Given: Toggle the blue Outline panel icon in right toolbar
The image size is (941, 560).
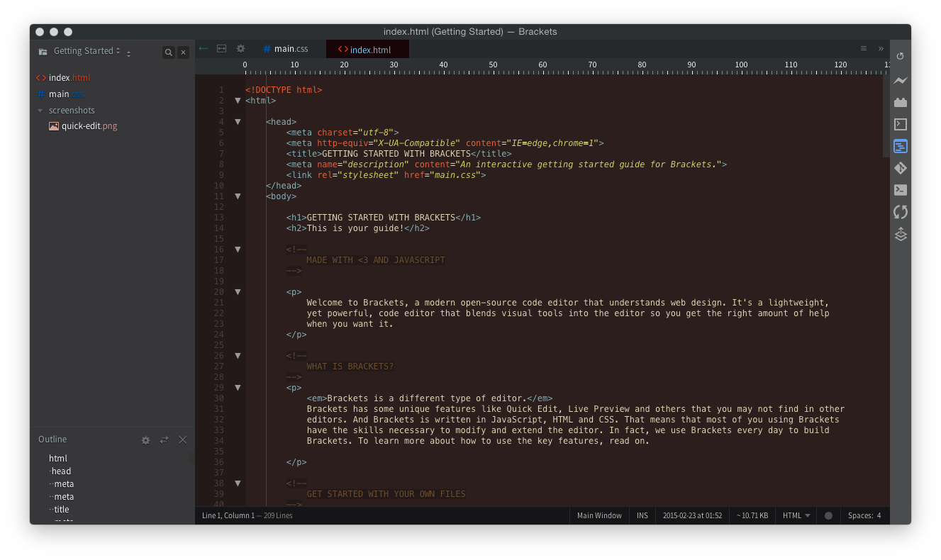Looking at the screenshot, I should click(901, 147).
